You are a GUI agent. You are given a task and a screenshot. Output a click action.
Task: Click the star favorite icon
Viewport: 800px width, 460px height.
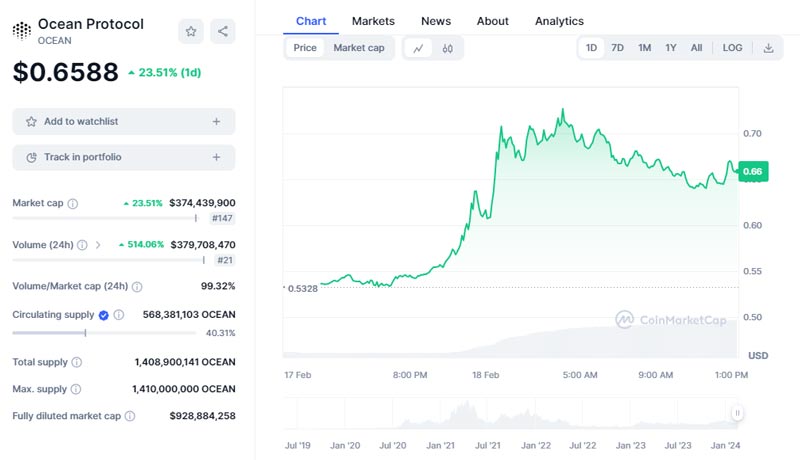pyautogui.click(x=191, y=31)
